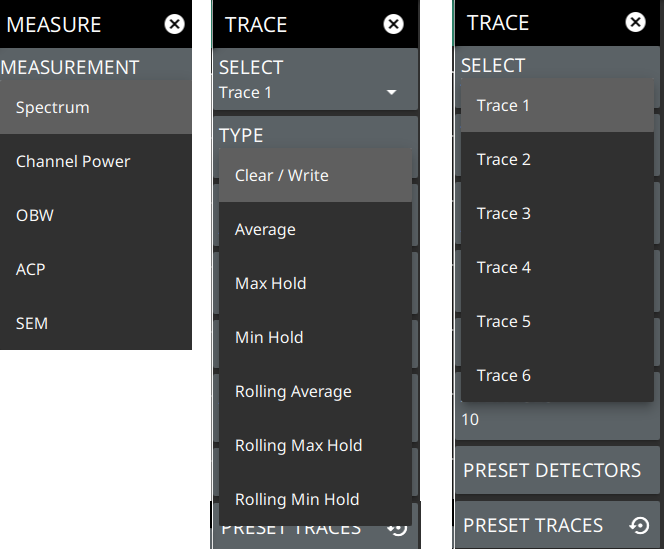Select Max Hold trace type
This screenshot has width=666, height=549.
[x=315, y=283]
